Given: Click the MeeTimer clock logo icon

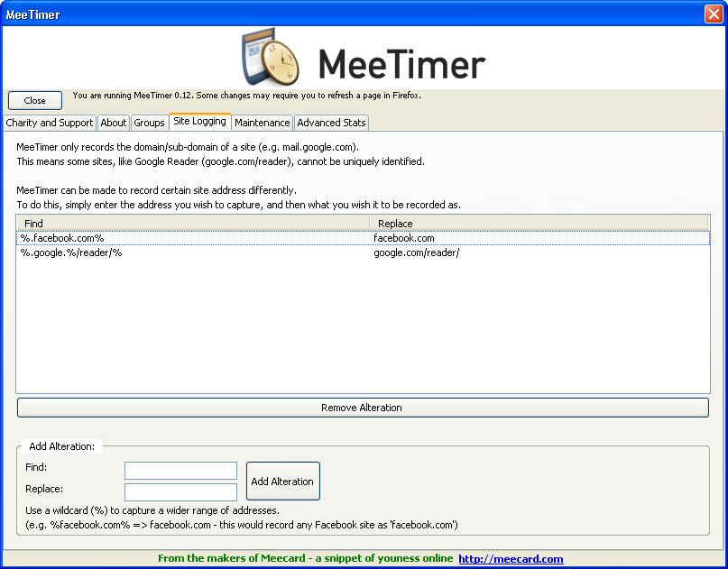Looking at the screenshot, I should coord(271,57).
